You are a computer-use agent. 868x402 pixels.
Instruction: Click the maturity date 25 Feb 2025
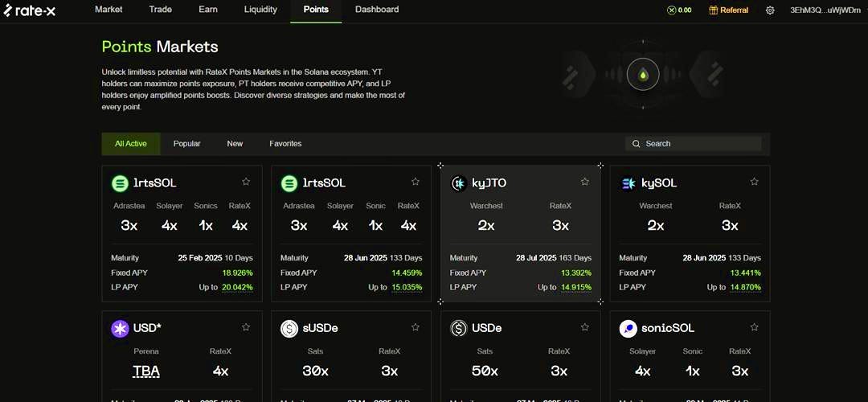(x=200, y=258)
